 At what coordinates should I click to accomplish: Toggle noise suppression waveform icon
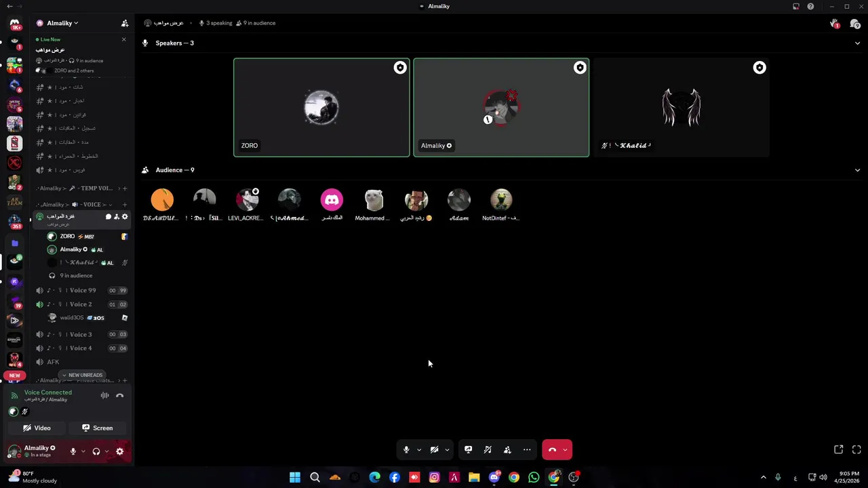pos(104,395)
